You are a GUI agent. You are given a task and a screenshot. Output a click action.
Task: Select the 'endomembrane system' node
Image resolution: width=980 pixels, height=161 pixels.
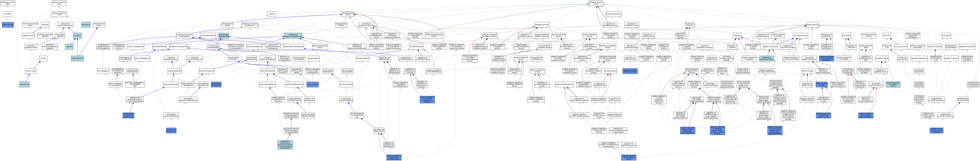pos(99,25)
